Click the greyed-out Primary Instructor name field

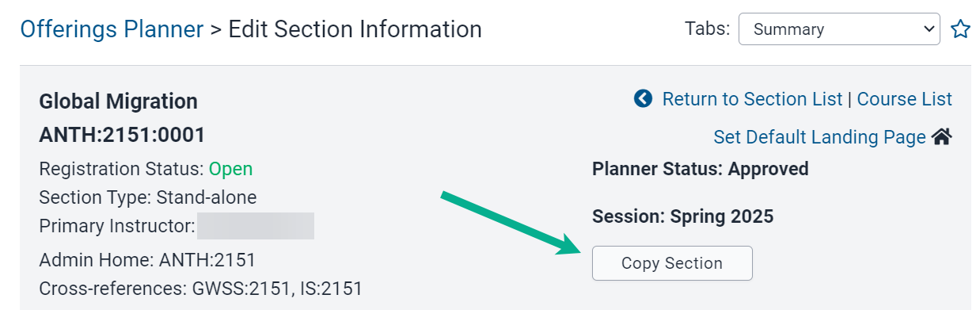[x=256, y=226]
